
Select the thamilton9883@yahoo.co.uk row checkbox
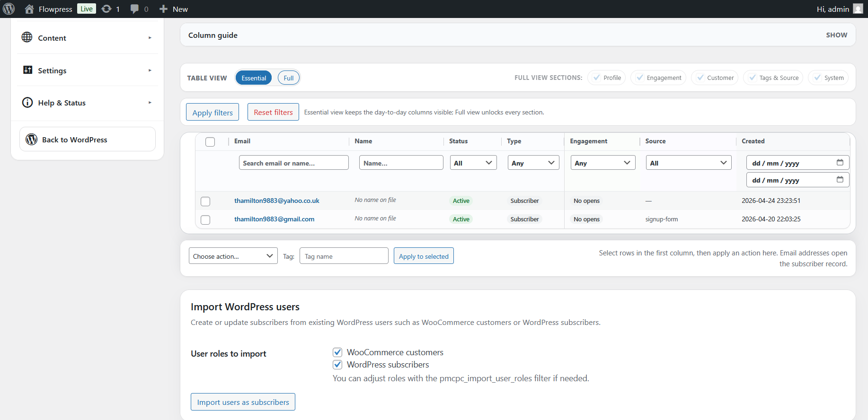pos(205,201)
